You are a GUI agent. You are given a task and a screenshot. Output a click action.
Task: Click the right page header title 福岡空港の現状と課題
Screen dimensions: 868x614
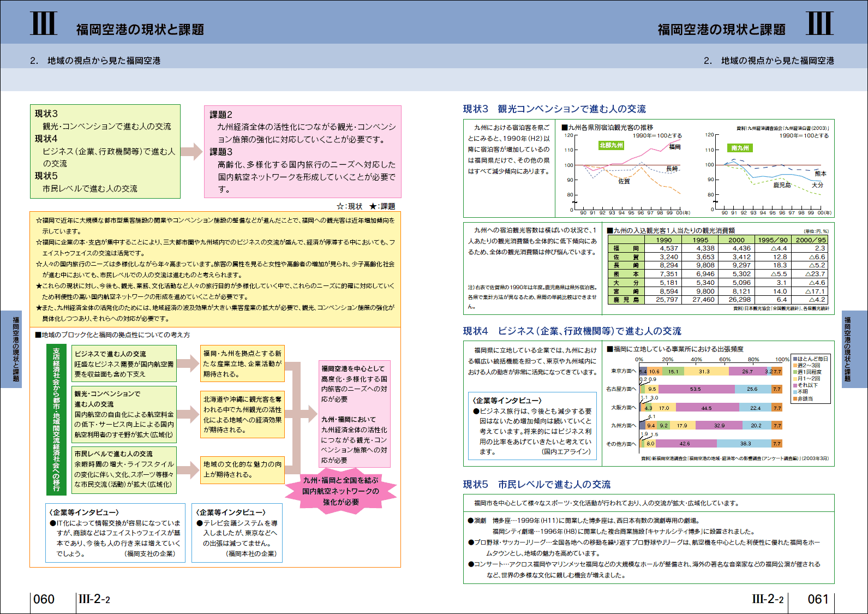(x=721, y=29)
